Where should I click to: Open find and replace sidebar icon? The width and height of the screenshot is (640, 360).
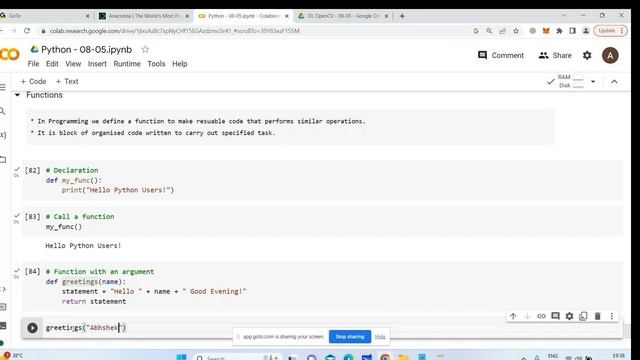(2, 111)
